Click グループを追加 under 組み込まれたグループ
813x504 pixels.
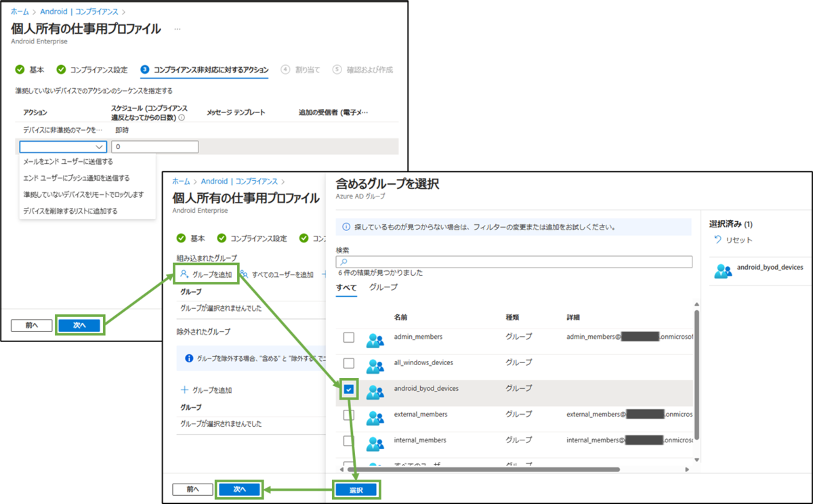pyautogui.click(x=206, y=274)
